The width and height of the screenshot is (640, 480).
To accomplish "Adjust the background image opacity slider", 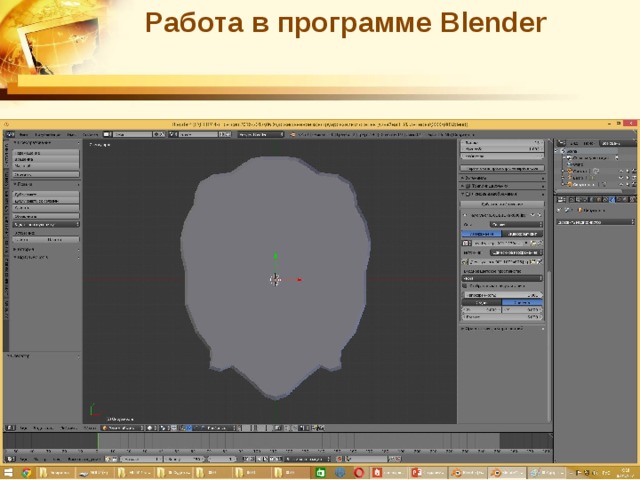I will [502, 295].
